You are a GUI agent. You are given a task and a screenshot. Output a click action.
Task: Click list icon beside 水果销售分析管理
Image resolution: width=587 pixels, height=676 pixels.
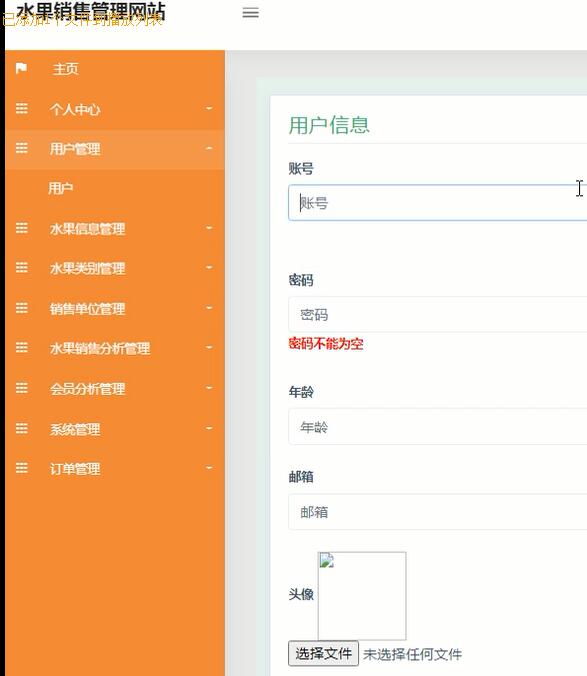pos(22,347)
